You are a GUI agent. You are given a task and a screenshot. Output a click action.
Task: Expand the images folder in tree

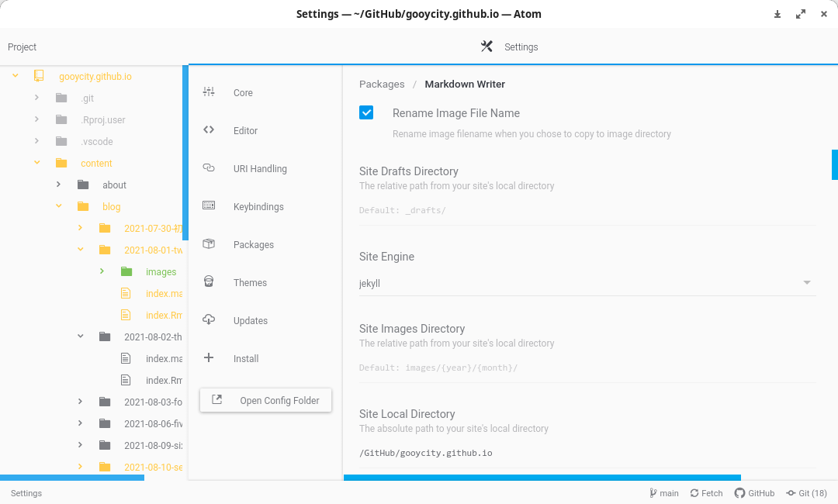coord(102,271)
